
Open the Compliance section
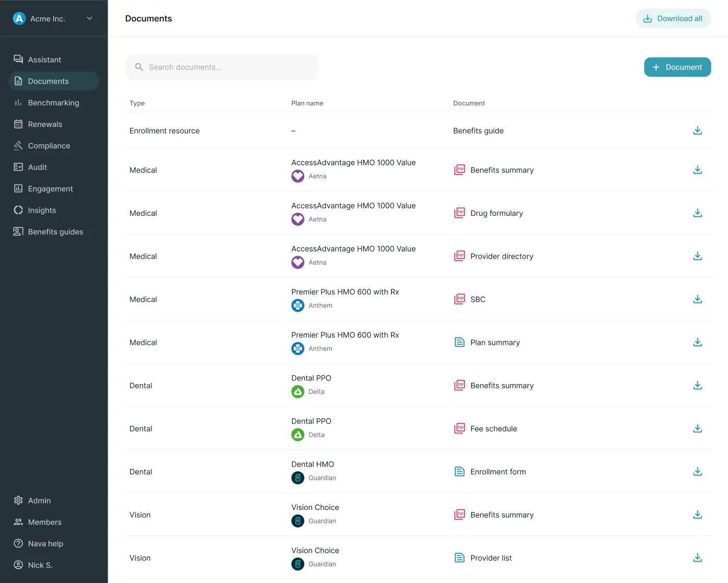(49, 145)
